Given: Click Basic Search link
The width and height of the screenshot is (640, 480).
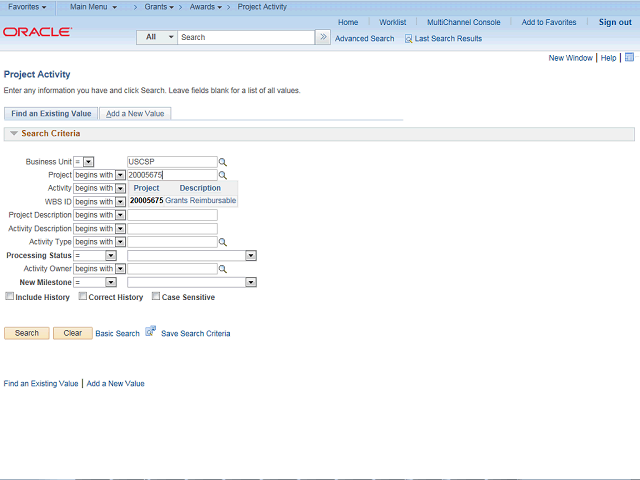Looking at the screenshot, I should point(118,333).
